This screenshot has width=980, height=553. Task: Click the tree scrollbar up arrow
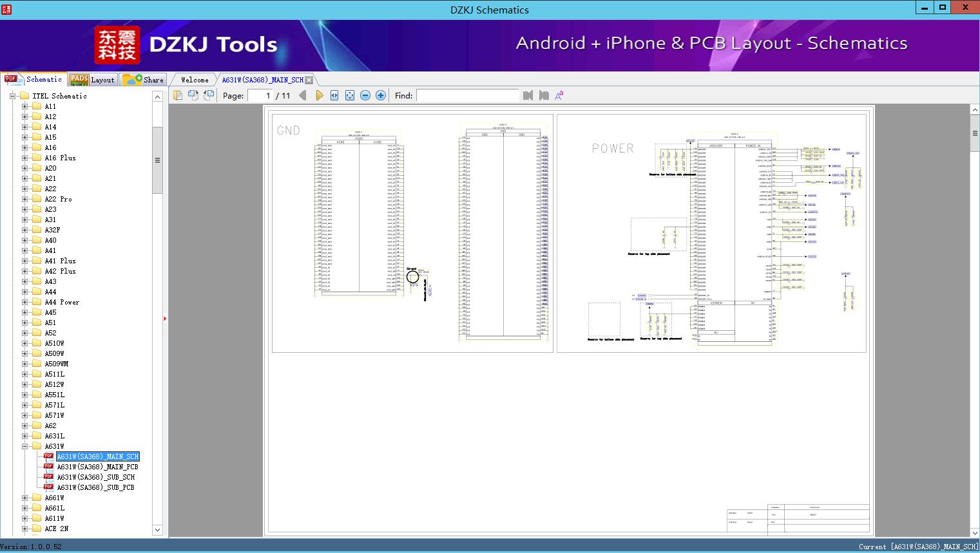click(x=157, y=97)
